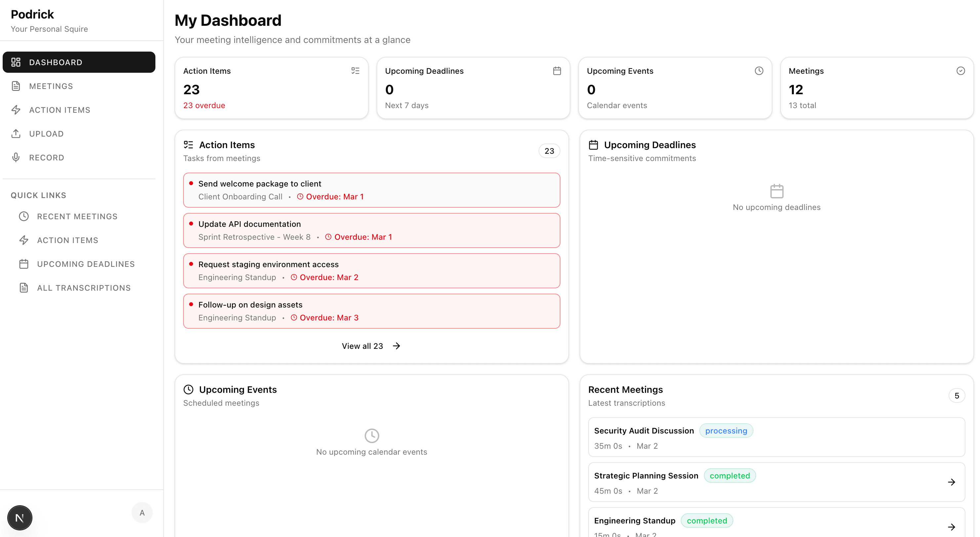Click the 23 badge on Action Items panel
Screen dimensions: 980x537
(x=549, y=151)
